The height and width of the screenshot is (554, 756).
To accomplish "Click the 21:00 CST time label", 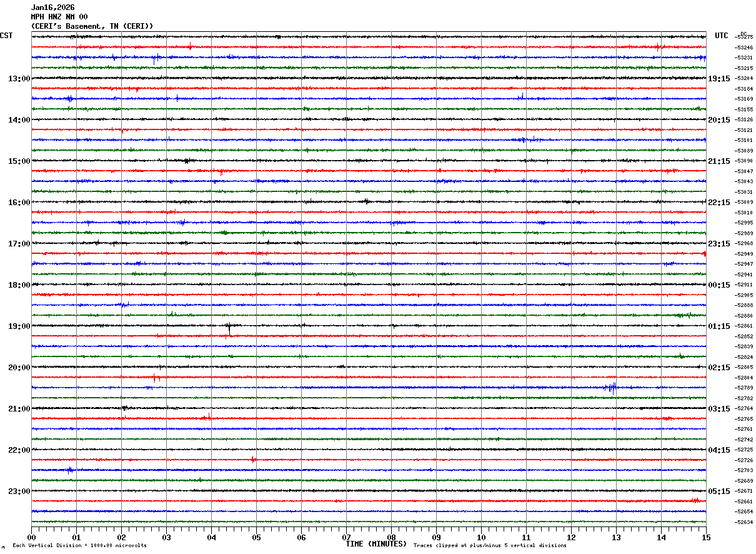I will (x=19, y=409).
